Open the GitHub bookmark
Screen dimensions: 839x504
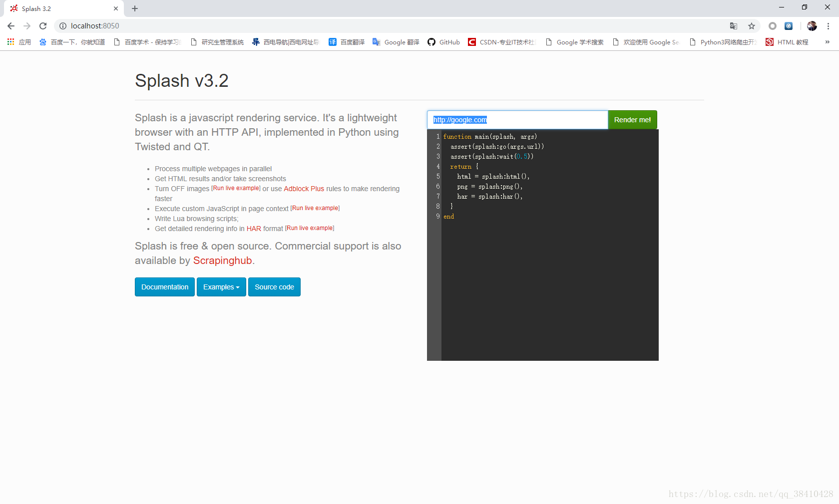[x=443, y=42]
